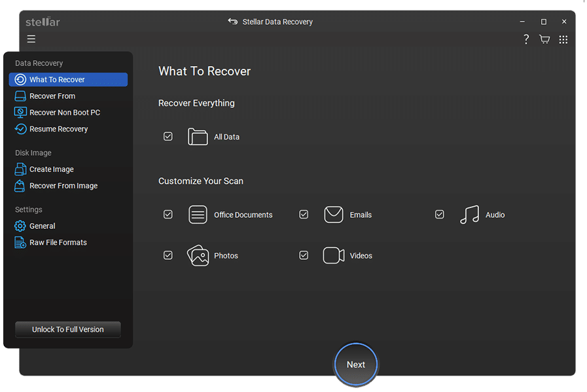Disable the Emails checkbox

[x=304, y=215]
